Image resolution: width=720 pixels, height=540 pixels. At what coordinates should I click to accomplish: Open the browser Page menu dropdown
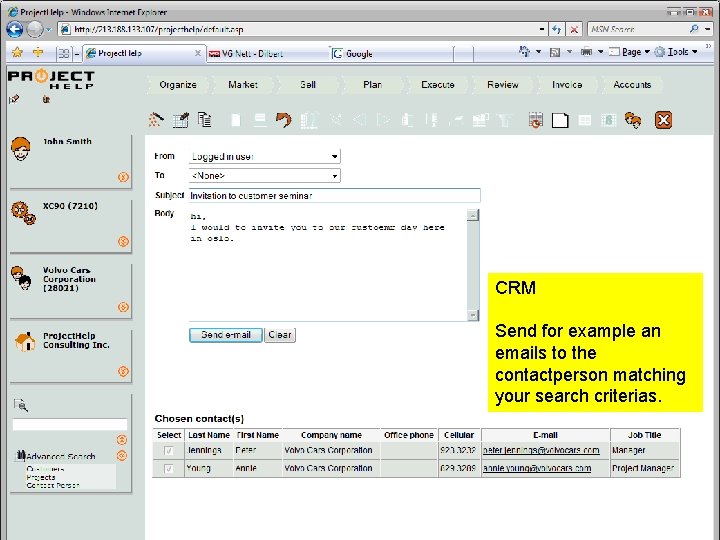point(630,52)
